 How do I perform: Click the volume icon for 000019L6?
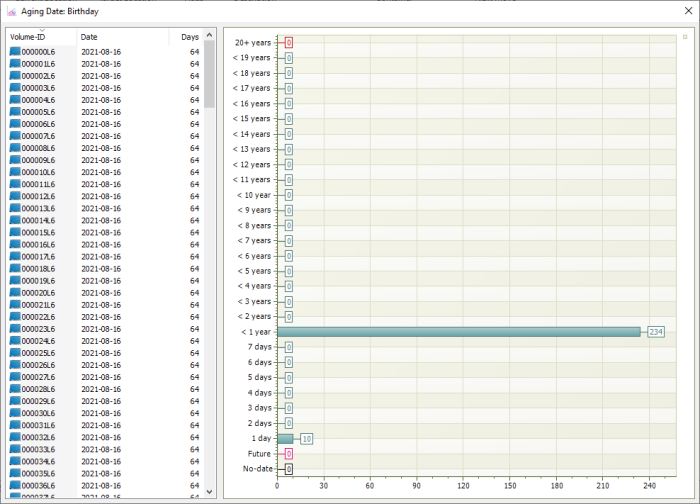click(x=15, y=281)
